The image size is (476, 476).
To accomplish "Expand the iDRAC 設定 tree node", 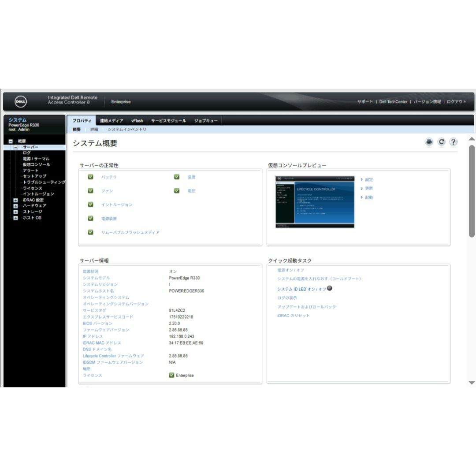I will (15, 200).
